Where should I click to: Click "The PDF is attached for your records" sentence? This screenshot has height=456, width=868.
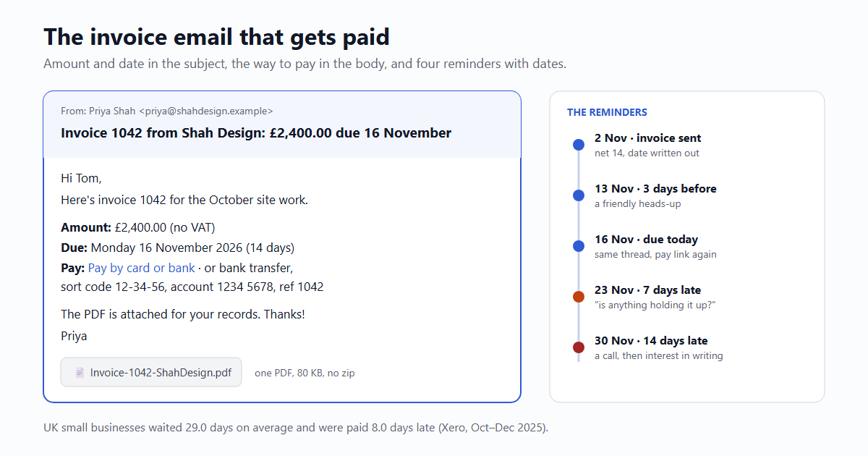coord(183,314)
